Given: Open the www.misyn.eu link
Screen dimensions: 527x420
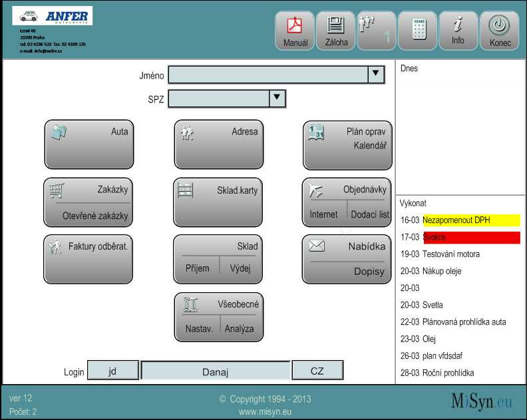Looking at the screenshot, I should click(265, 411).
